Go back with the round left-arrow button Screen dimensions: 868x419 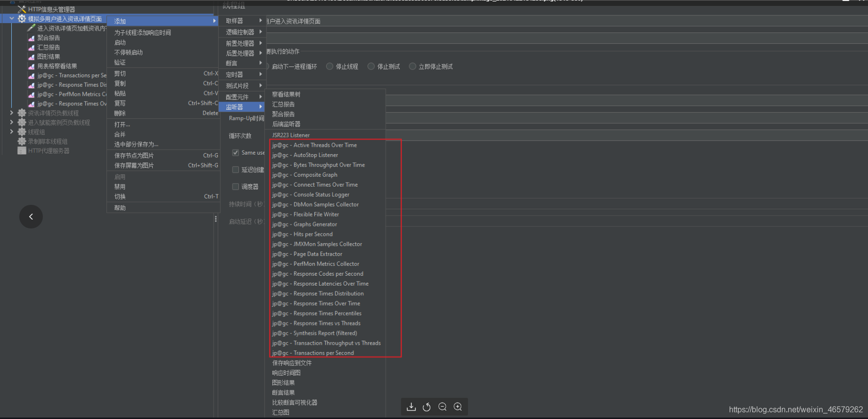[31, 217]
